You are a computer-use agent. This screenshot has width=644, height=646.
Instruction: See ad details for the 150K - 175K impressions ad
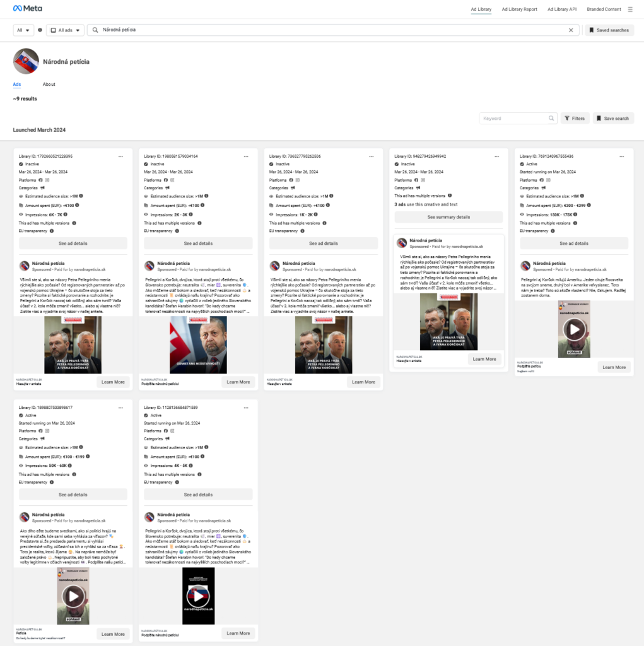tap(574, 244)
